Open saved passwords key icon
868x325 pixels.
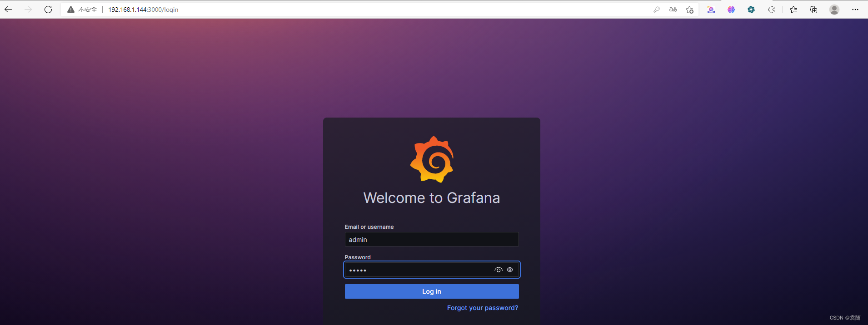[x=656, y=10]
